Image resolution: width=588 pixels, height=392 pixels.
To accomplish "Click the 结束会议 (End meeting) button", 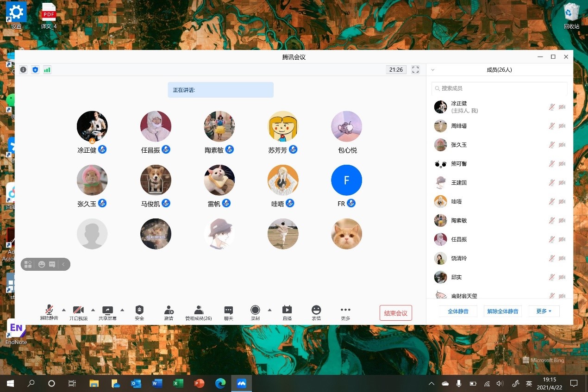I will [x=395, y=313].
